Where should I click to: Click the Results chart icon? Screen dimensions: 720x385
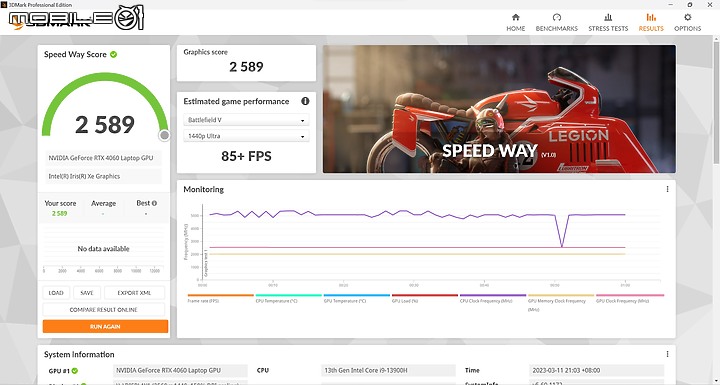pyautogui.click(x=651, y=17)
